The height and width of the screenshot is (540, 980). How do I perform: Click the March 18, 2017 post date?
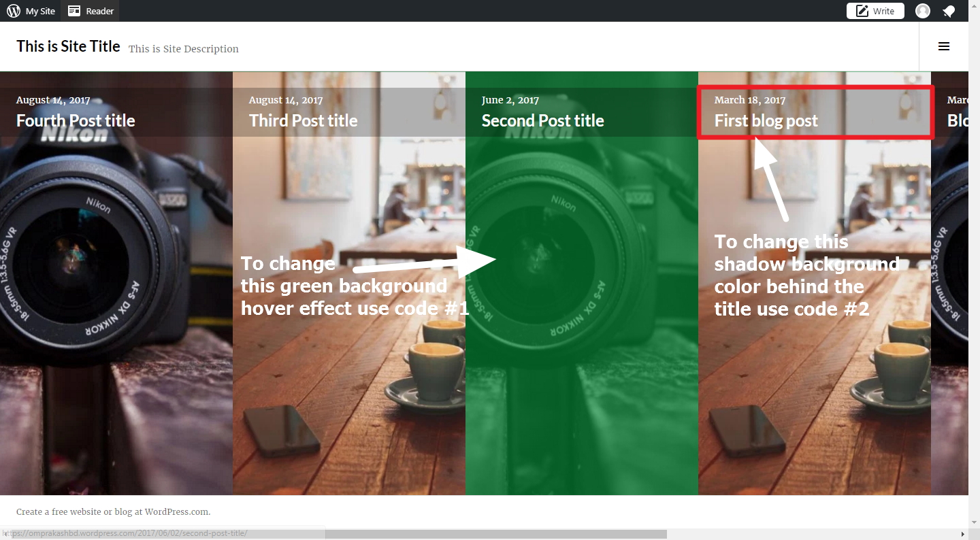[749, 100]
